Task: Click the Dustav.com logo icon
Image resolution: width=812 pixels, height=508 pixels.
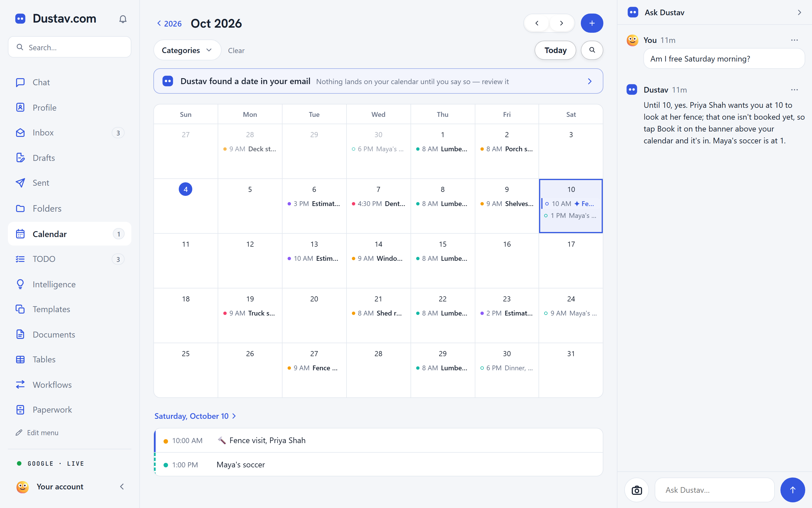Action: pyautogui.click(x=20, y=18)
